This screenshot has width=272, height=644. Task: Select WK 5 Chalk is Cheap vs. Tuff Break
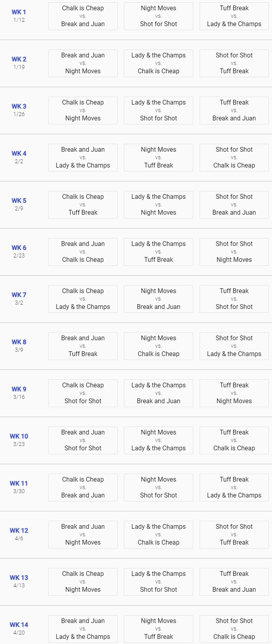83,205
